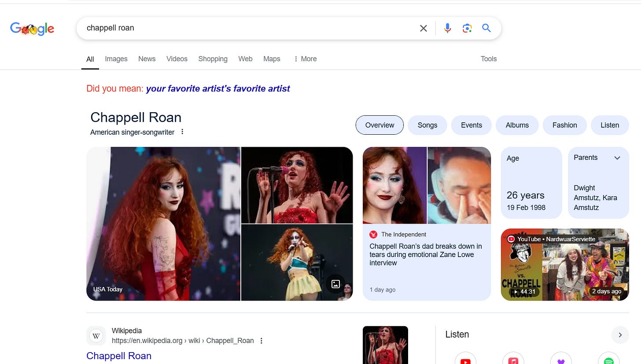The width and height of the screenshot is (641, 364).
Task: Select the Listen chip
Action: tap(610, 125)
